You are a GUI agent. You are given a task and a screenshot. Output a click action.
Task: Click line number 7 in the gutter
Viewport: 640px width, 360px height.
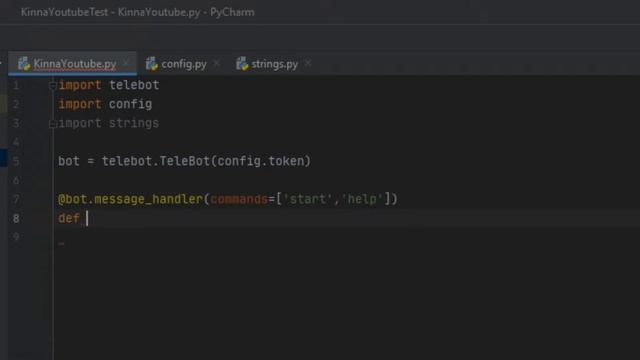tap(16, 200)
